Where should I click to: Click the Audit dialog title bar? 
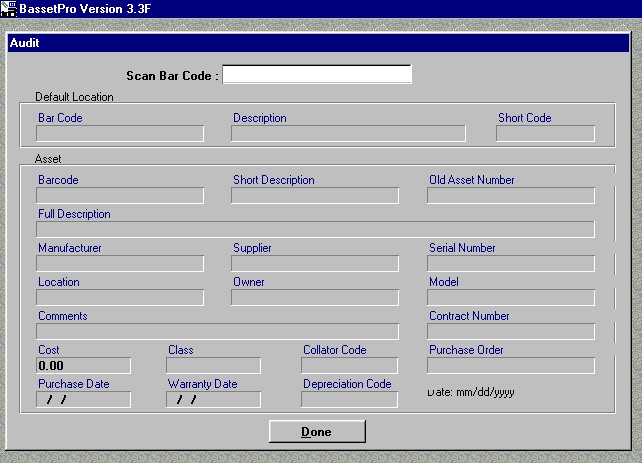point(318,43)
